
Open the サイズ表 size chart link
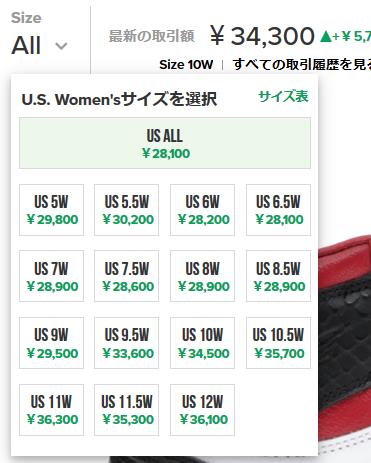283,96
